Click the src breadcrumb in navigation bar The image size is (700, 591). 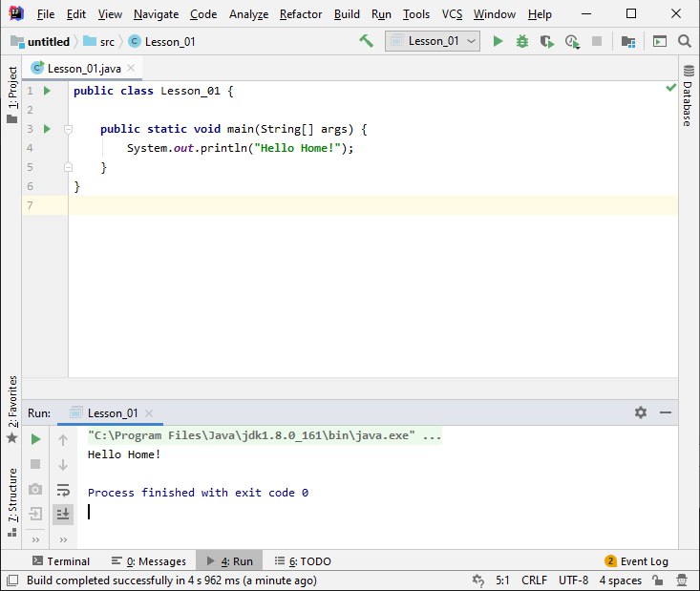point(106,42)
